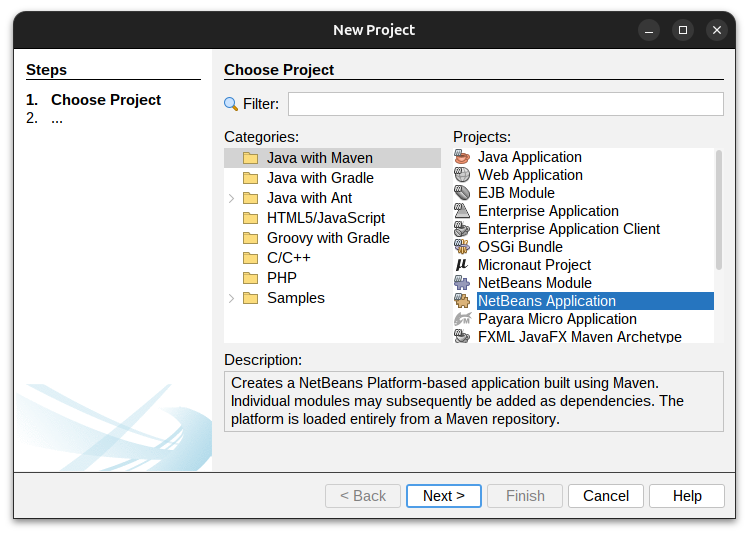Click the Filter magnifying glass icon

click(x=231, y=104)
